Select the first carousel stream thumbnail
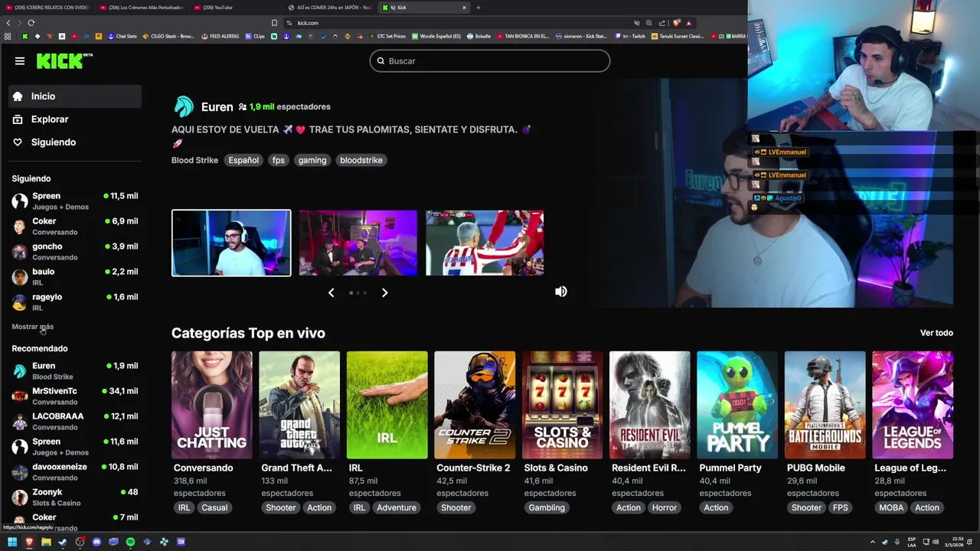The height and width of the screenshot is (551, 980). click(x=231, y=243)
